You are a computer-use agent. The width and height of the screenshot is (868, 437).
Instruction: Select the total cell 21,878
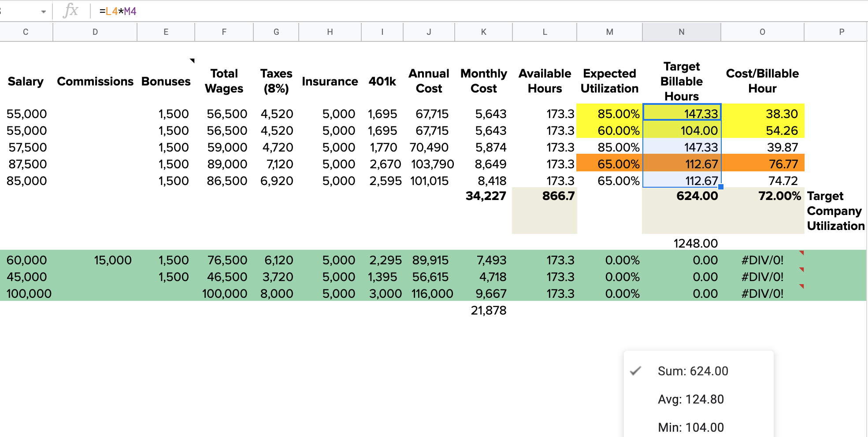tap(484, 310)
